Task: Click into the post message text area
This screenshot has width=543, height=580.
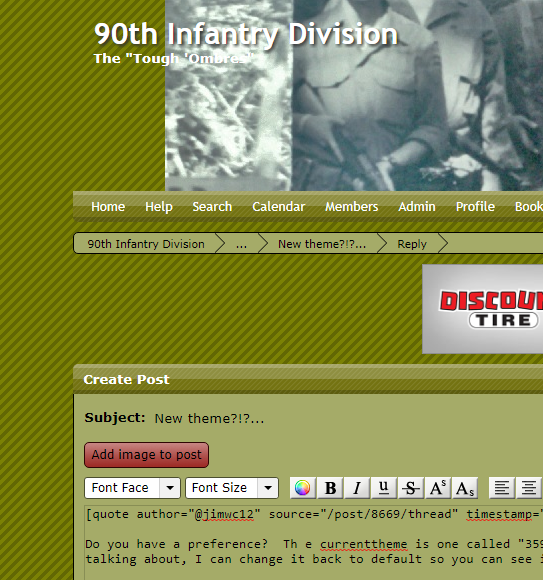Action: (314, 542)
